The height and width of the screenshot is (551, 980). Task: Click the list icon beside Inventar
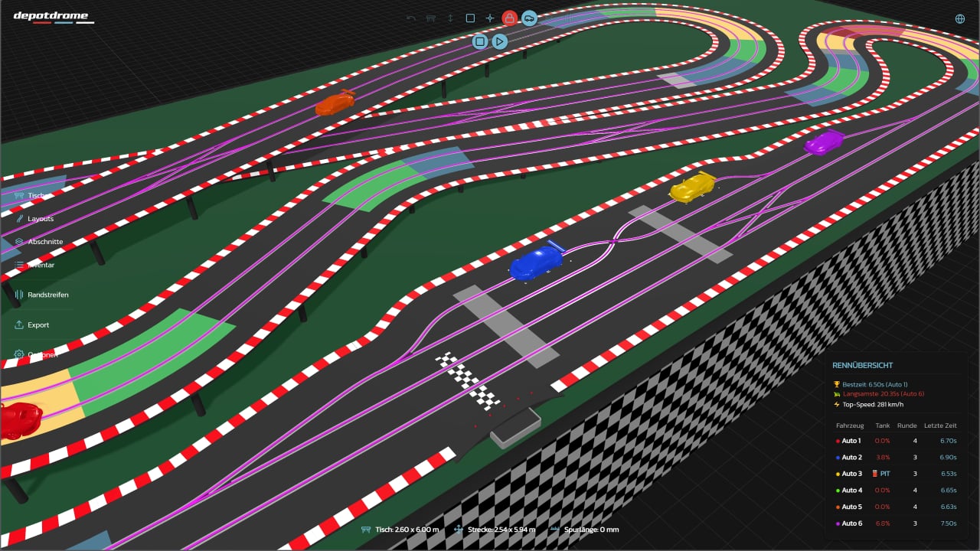[19, 265]
